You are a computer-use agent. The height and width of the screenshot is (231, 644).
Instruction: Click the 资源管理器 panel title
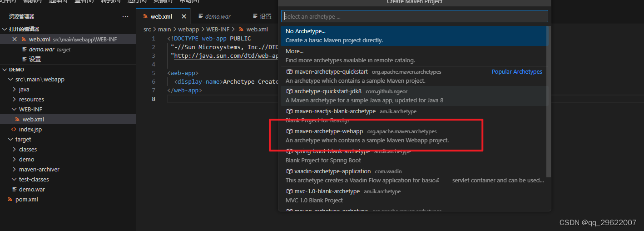pos(21,16)
